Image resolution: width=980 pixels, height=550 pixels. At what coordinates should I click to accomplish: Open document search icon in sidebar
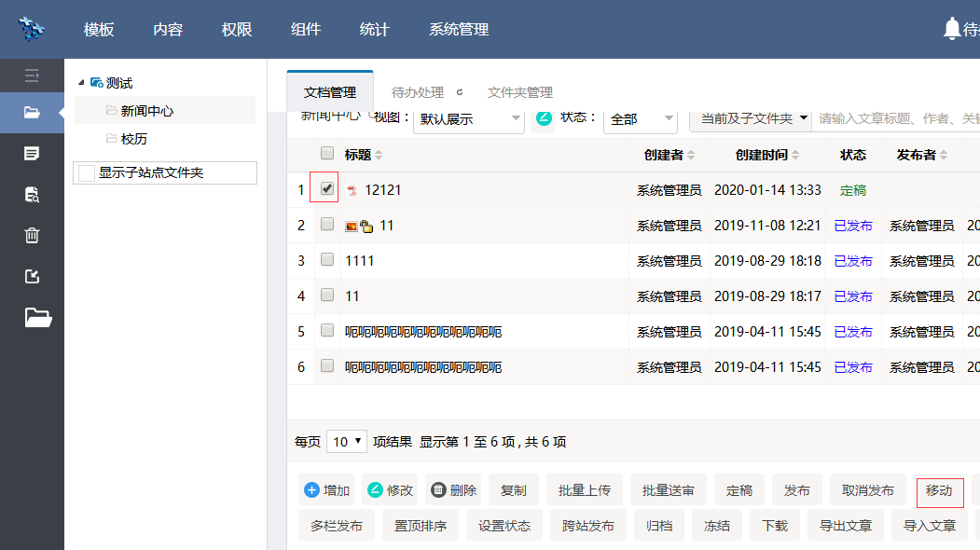[x=32, y=194]
